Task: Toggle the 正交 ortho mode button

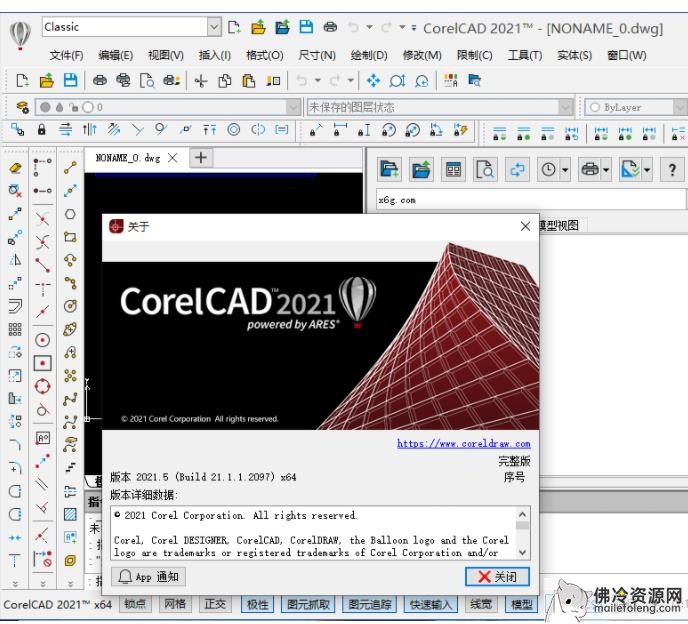Action: 215,604
